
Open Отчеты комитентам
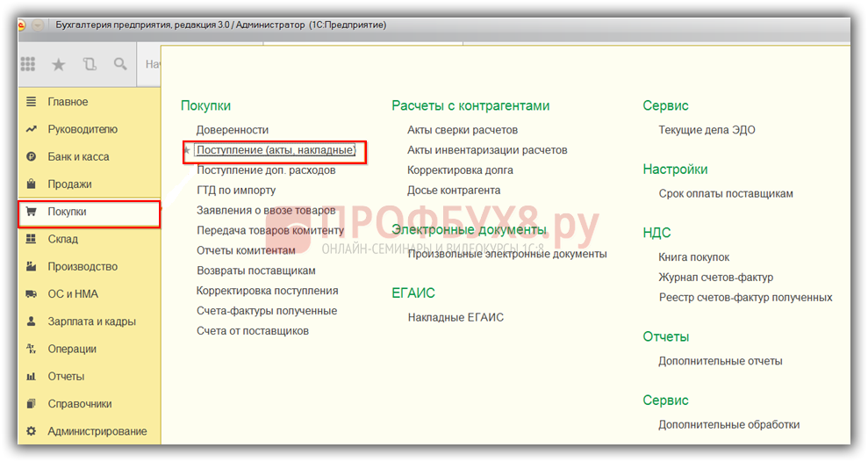(247, 250)
